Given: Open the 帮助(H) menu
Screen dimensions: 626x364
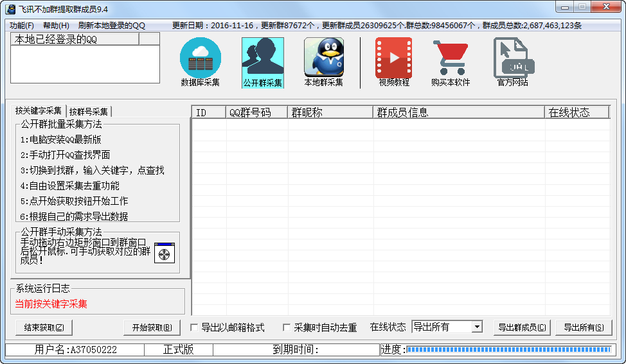Looking at the screenshot, I should (x=56, y=25).
